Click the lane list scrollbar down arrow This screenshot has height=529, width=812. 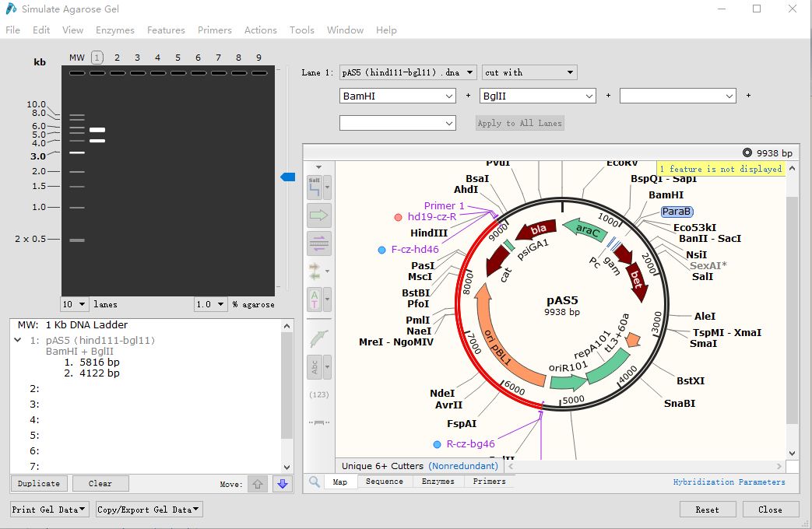pos(287,467)
